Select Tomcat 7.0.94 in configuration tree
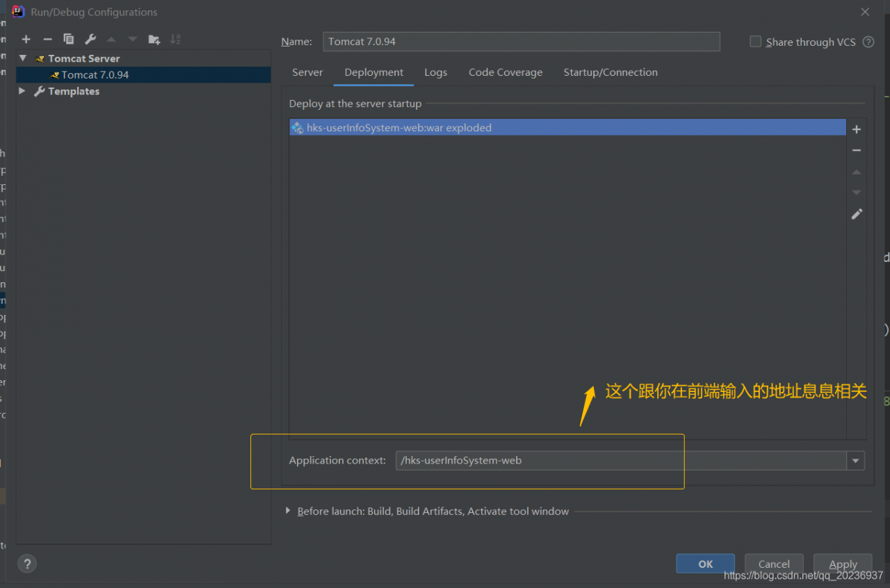The height and width of the screenshot is (588, 890). pyautogui.click(x=144, y=74)
